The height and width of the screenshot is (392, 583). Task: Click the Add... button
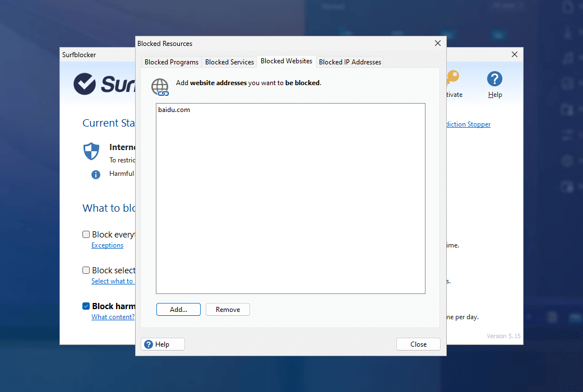[178, 310]
